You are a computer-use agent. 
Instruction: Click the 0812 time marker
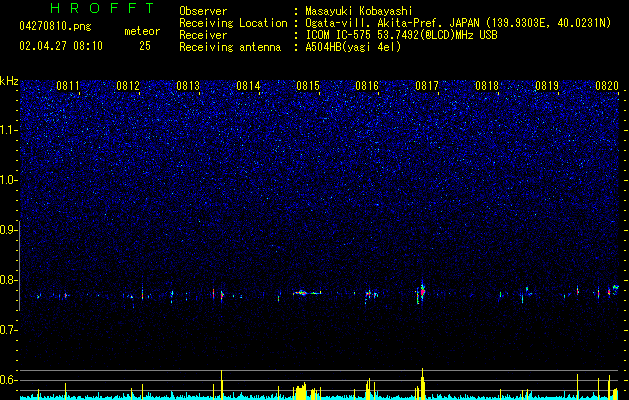click(x=128, y=86)
